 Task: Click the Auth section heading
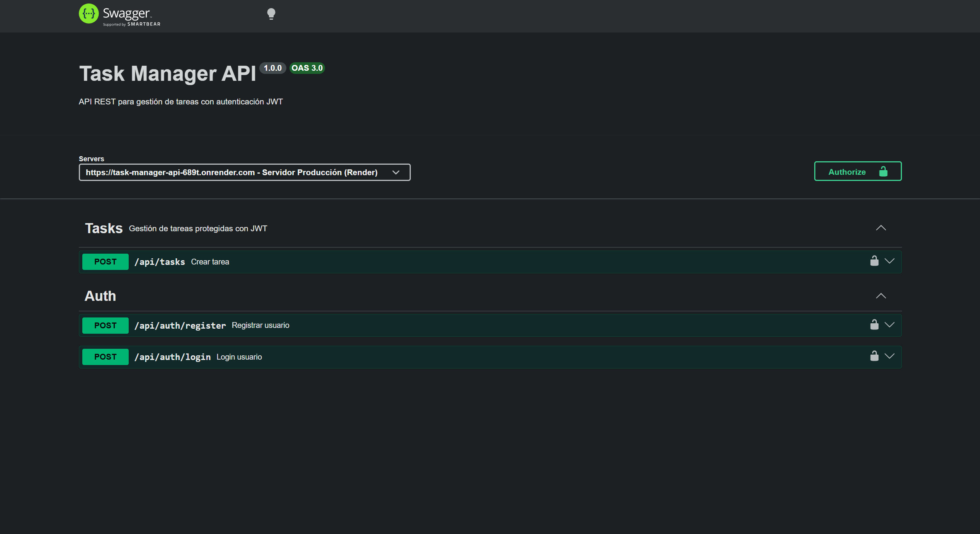[x=100, y=296]
